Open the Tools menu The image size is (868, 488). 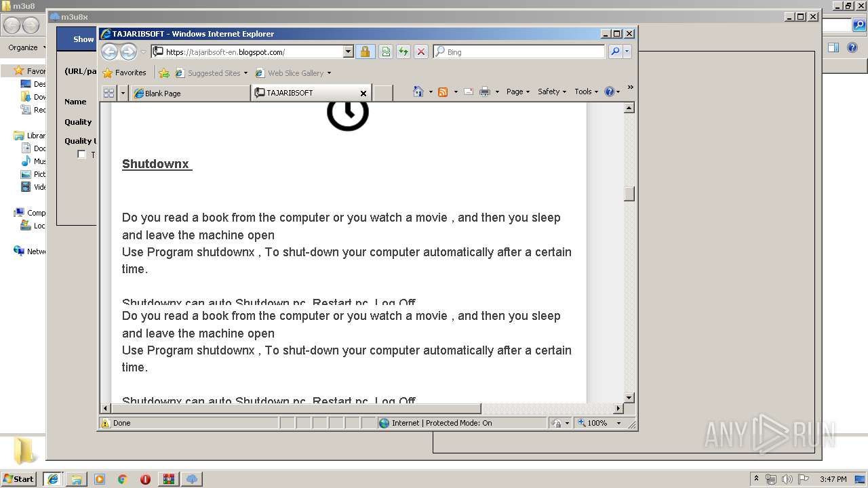pyautogui.click(x=587, y=91)
